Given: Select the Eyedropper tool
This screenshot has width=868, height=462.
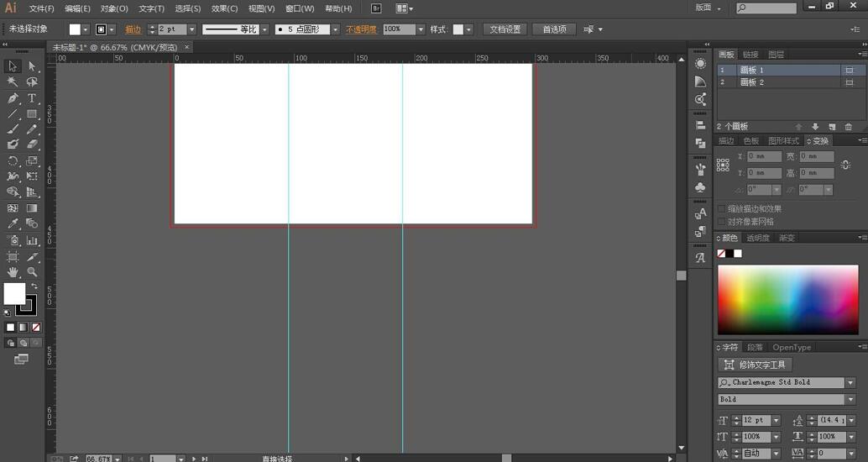Looking at the screenshot, I should [x=13, y=223].
